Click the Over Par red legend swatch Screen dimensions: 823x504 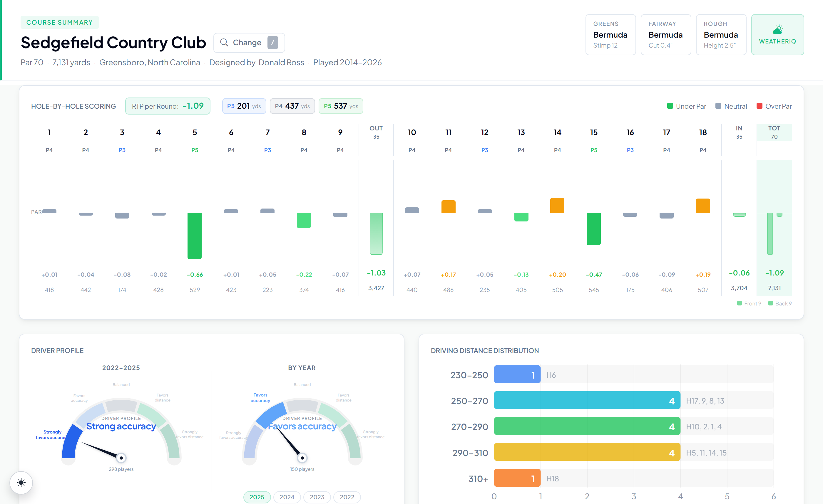tap(759, 106)
